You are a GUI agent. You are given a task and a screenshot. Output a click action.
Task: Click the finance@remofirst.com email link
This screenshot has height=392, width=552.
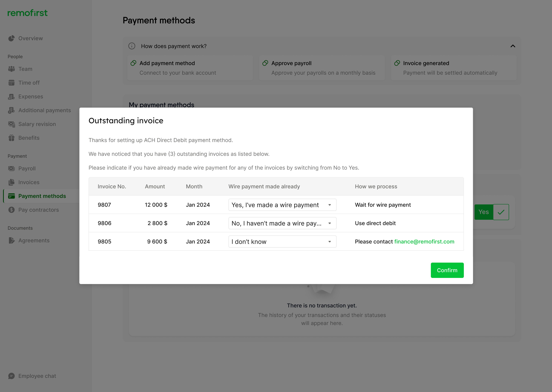(x=424, y=242)
